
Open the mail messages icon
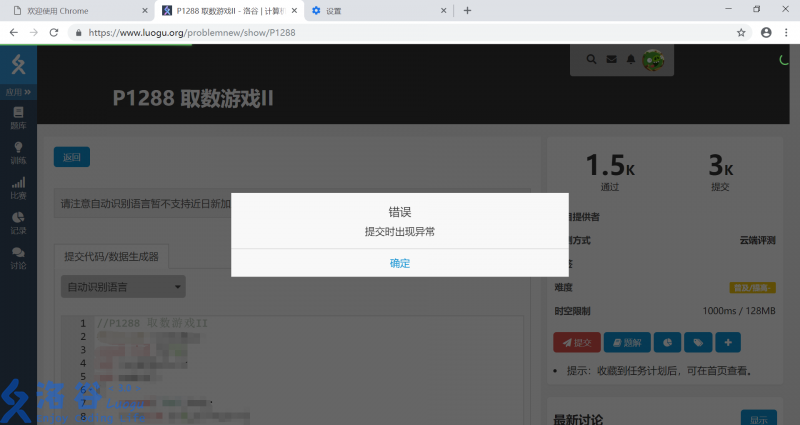pos(611,60)
